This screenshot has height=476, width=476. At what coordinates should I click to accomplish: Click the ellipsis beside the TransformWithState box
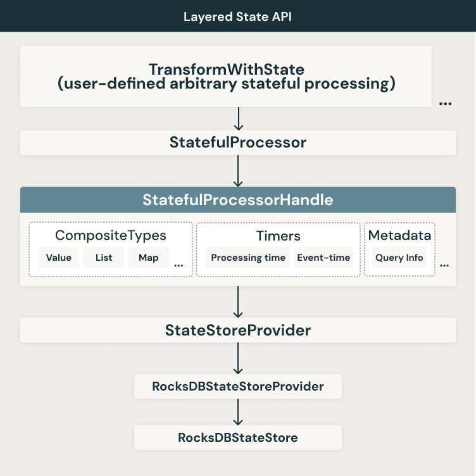(445, 104)
